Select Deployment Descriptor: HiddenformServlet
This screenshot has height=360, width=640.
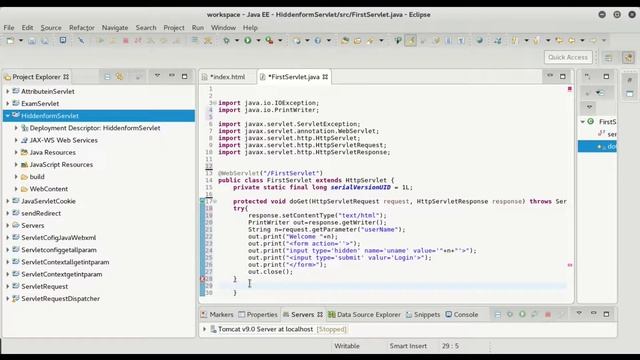coord(95,128)
